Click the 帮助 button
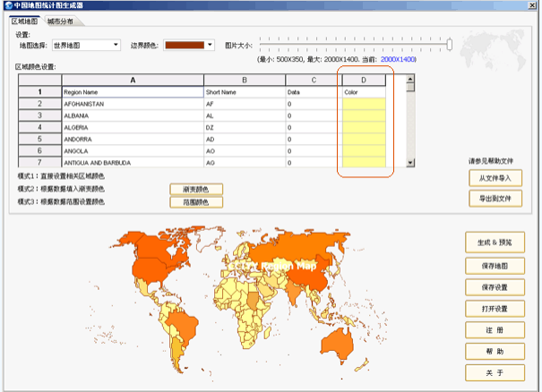This screenshot has width=542, height=392. 495,352
